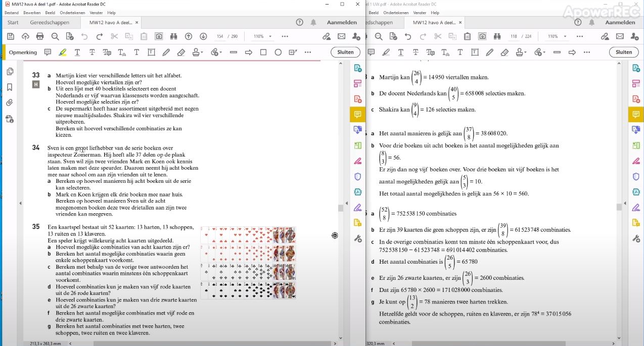Click page number field showing 118
Image resolution: width=644 pixels, height=346 pixels.
[x=514, y=36]
